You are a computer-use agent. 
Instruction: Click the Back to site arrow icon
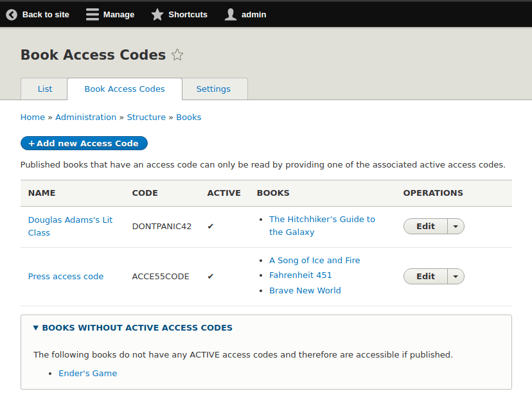11,14
